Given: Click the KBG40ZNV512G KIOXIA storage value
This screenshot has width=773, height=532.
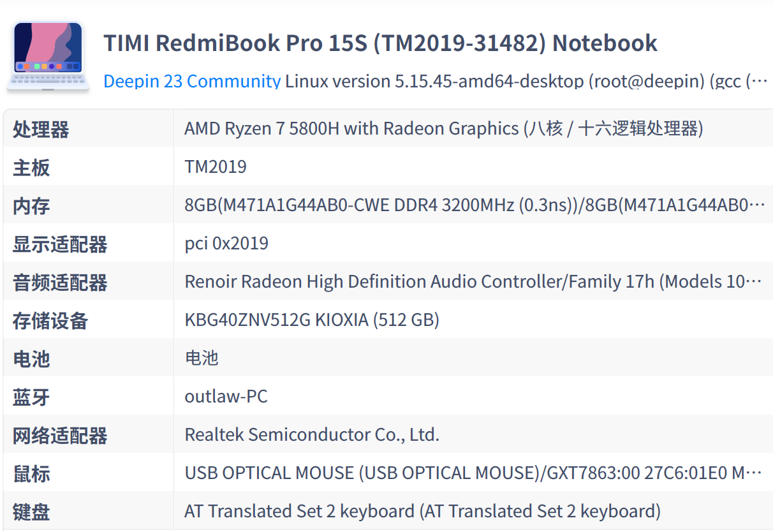Looking at the screenshot, I should pyautogui.click(x=312, y=320).
